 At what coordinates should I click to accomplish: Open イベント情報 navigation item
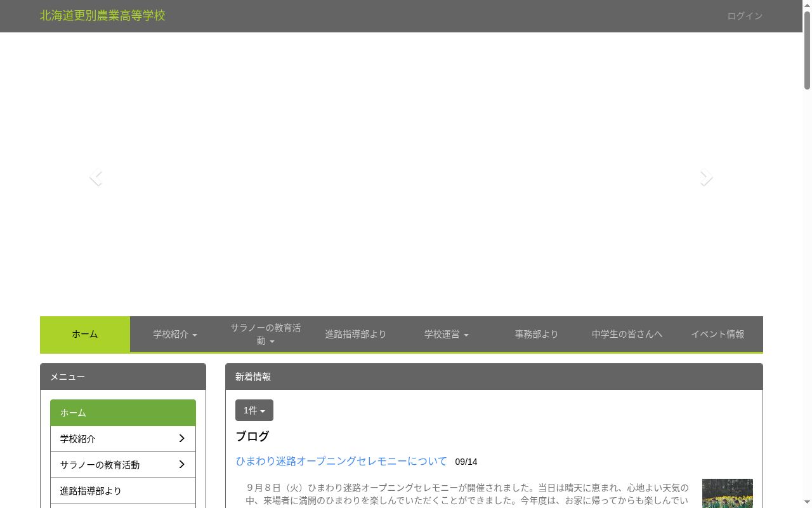717,334
